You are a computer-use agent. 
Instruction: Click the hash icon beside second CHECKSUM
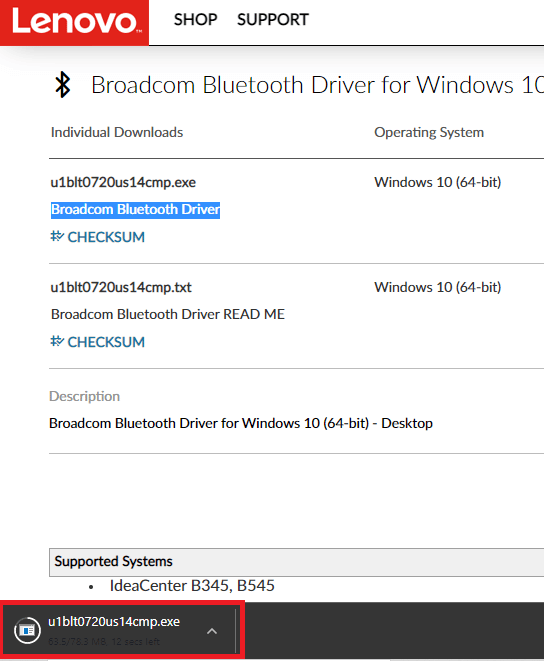click(57, 341)
